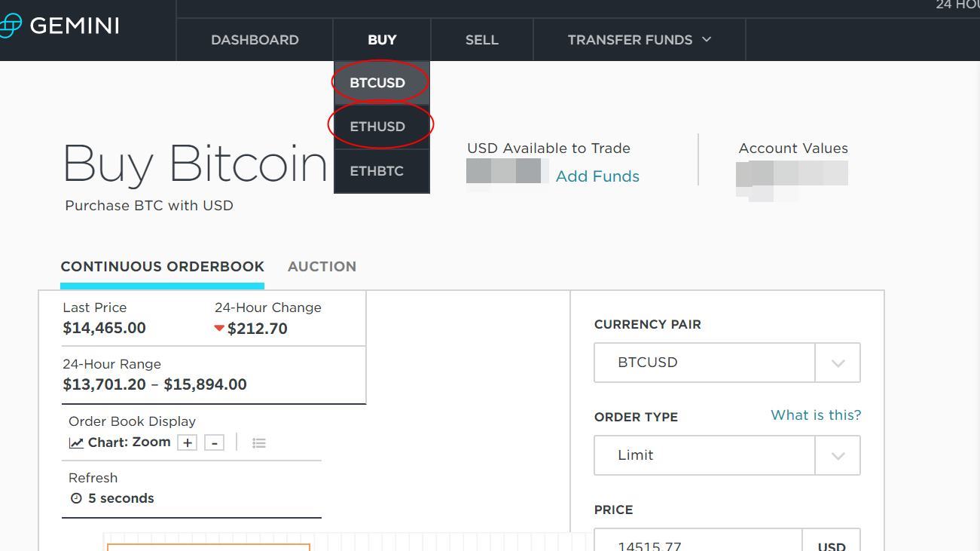The height and width of the screenshot is (551, 980).
Task: Select ETHUSD from the Buy menu
Action: (x=377, y=126)
